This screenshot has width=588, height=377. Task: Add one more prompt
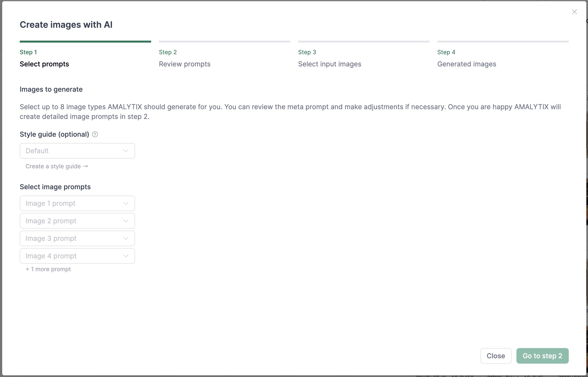[x=48, y=269]
